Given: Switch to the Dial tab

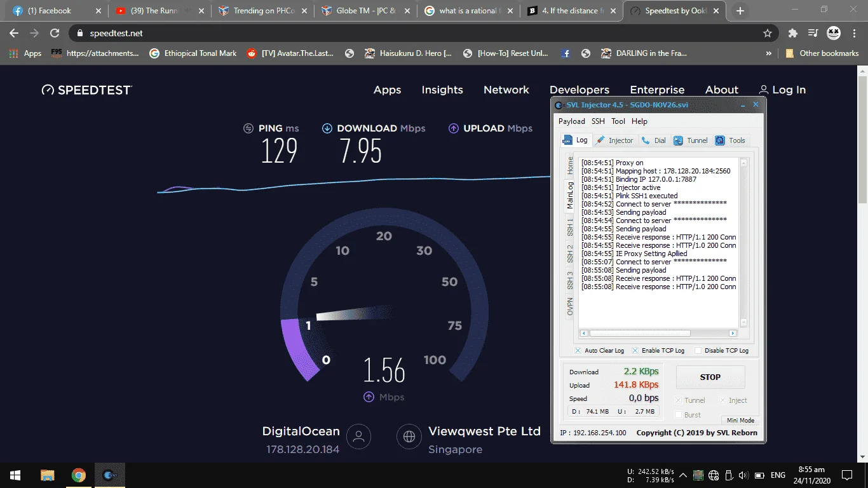Looking at the screenshot, I should point(654,140).
